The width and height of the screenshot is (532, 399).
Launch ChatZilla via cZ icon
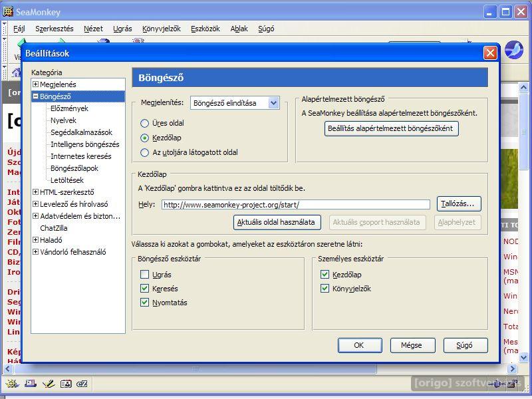click(82, 384)
